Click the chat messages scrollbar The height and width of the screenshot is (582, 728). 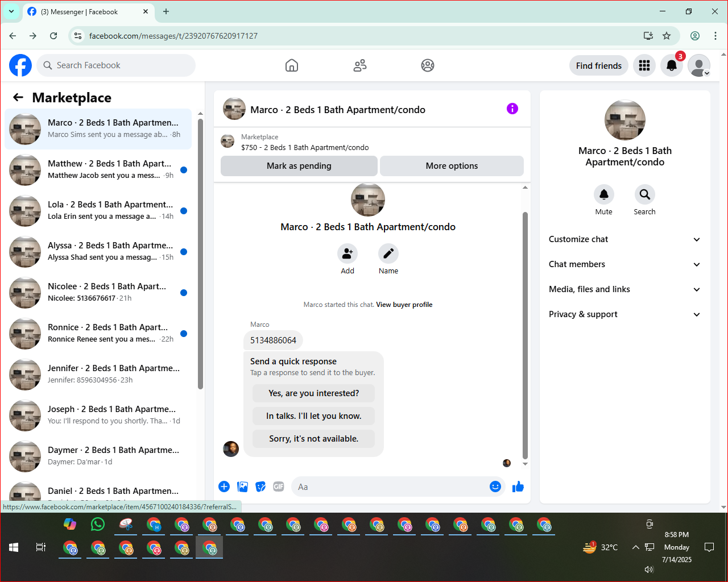pyautogui.click(x=525, y=335)
